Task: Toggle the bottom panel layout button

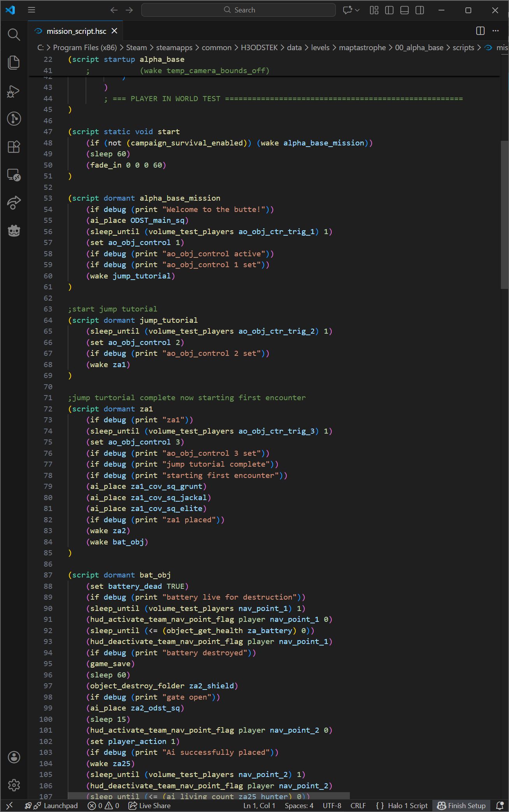Action: tap(404, 10)
